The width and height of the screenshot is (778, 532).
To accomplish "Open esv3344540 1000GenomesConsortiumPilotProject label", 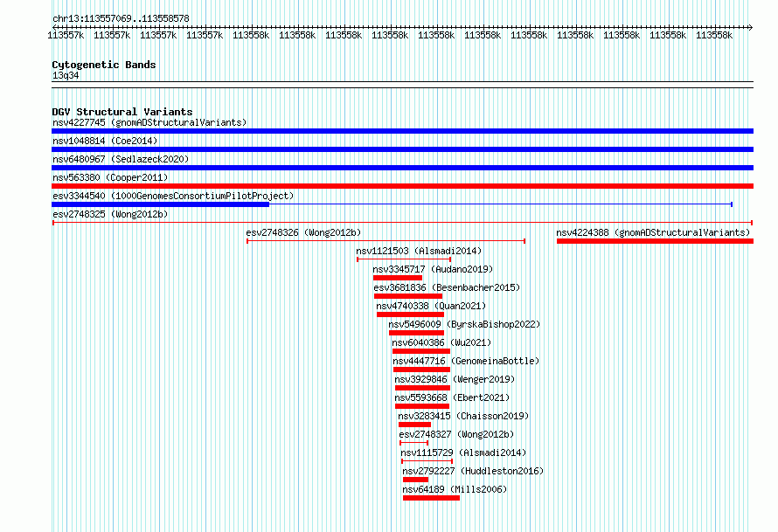I will click(173, 196).
